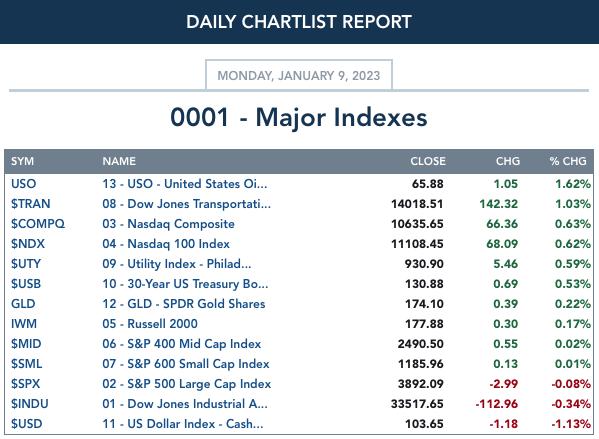Open the $USD ticker symbol
599x439 pixels.
click(x=26, y=424)
